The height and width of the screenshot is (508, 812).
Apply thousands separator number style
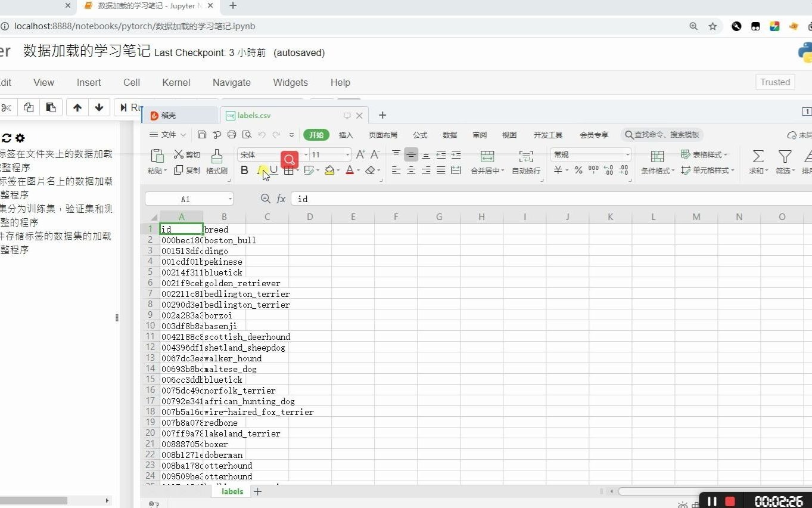593,170
